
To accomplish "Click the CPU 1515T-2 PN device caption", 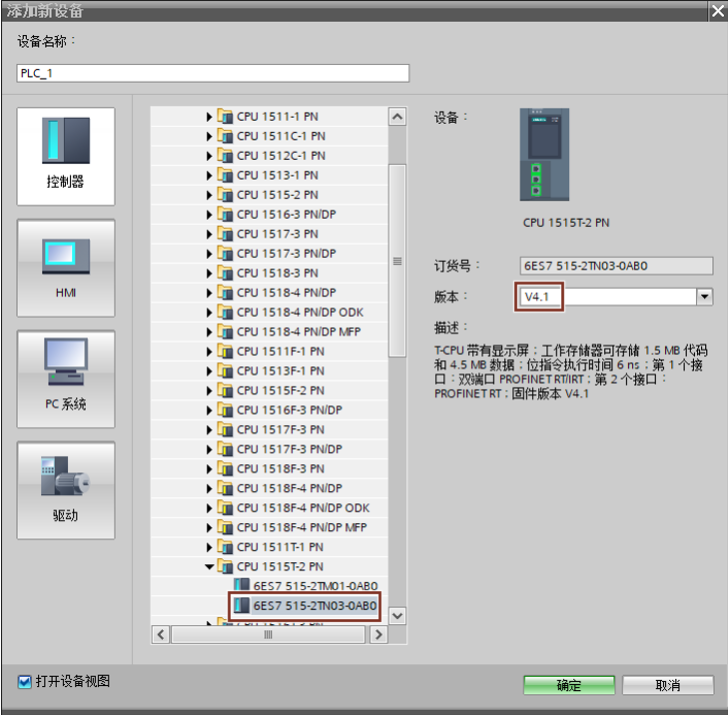I will pyautogui.click(x=566, y=223).
